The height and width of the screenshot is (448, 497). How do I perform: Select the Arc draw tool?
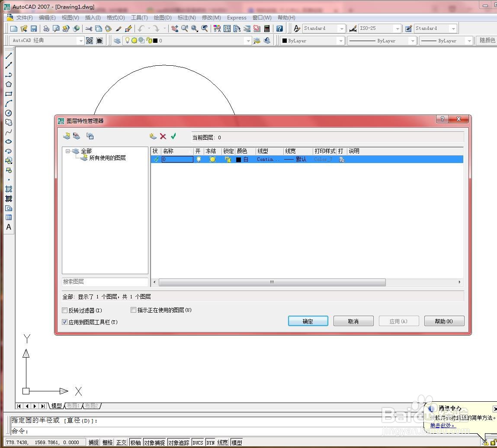pos(9,103)
